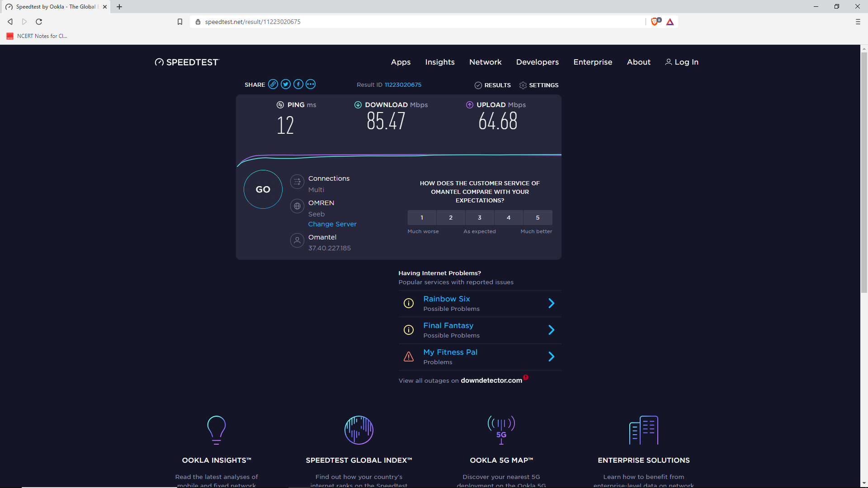Screen dimensions: 868x488
Task: Open the Insights menu
Action: (440, 62)
